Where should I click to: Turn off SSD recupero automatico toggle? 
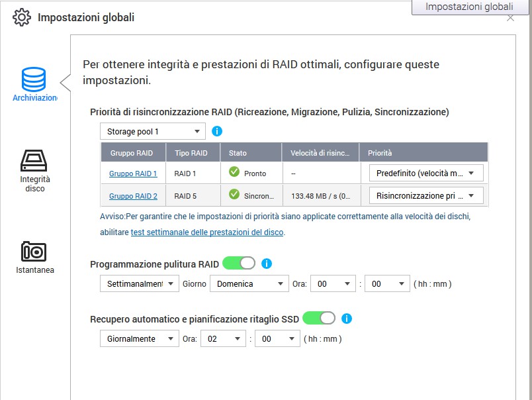pos(319,319)
